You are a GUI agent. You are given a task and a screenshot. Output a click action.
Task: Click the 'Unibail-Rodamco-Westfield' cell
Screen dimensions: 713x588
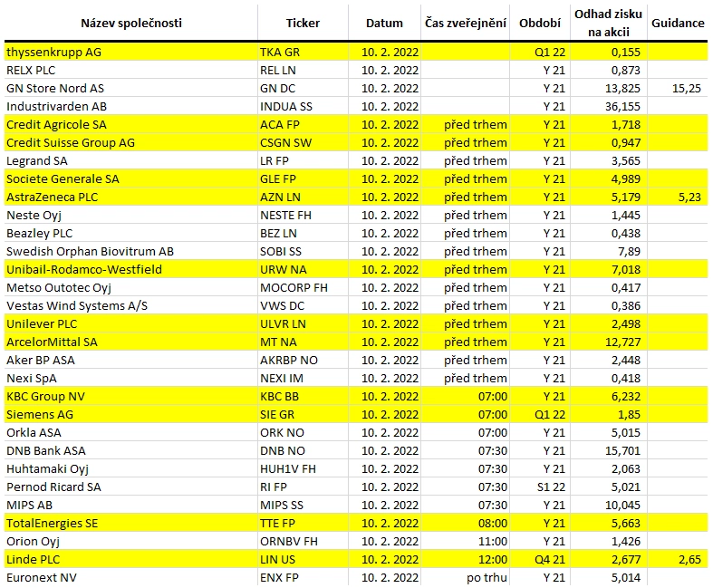coord(131,270)
